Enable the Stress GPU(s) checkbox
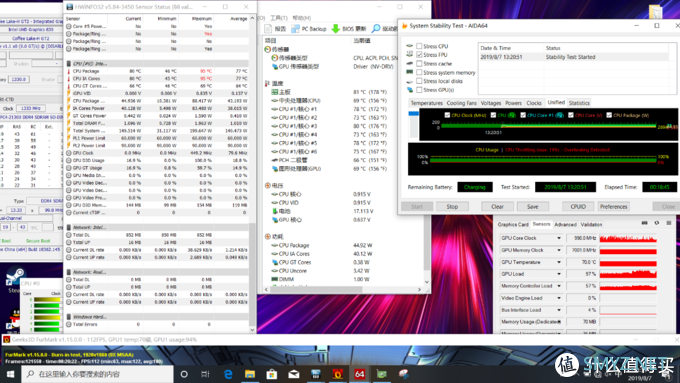The width and height of the screenshot is (680, 383). [419, 90]
